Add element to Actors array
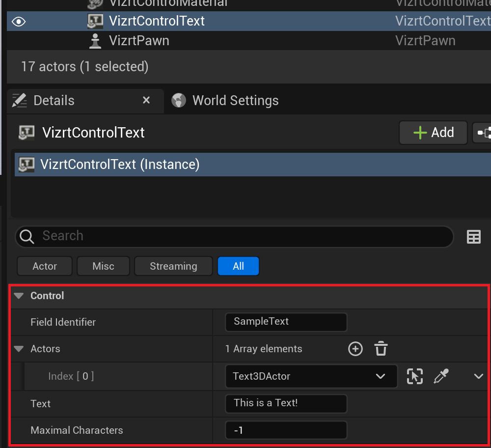This screenshot has width=491, height=448. (355, 349)
